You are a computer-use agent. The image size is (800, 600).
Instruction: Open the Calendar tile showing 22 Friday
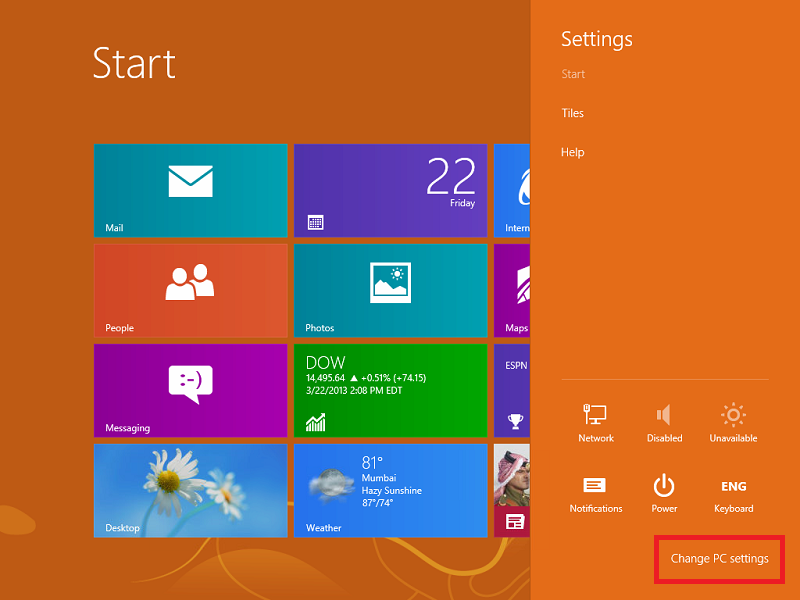pos(390,190)
